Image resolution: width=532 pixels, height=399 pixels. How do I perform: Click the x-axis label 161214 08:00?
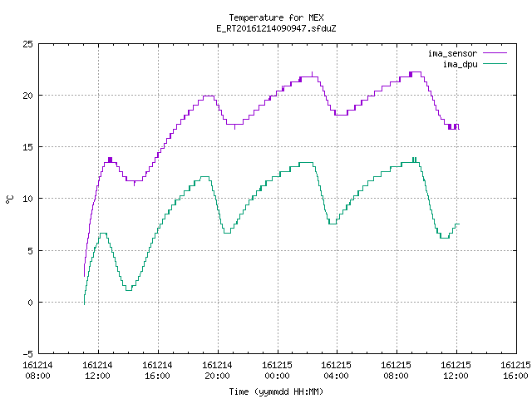click(37, 371)
